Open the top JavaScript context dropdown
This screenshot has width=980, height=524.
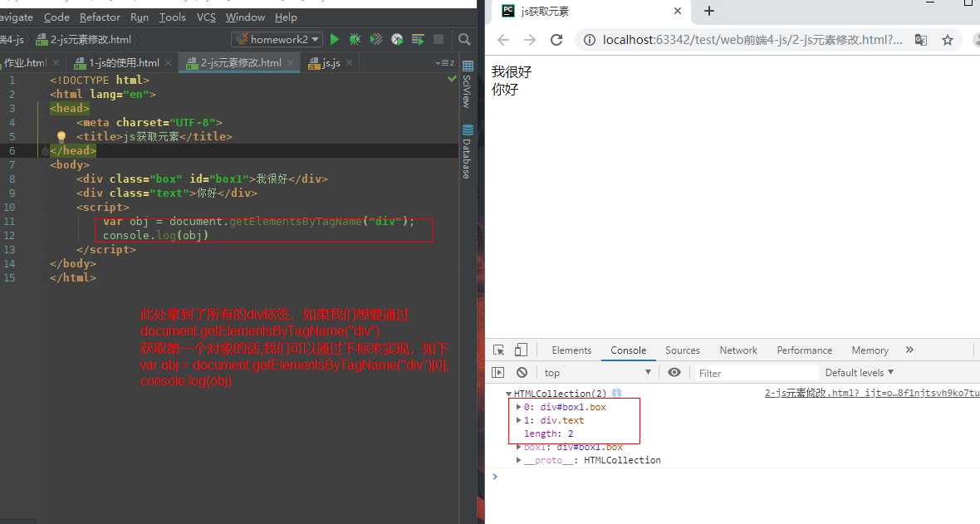597,373
